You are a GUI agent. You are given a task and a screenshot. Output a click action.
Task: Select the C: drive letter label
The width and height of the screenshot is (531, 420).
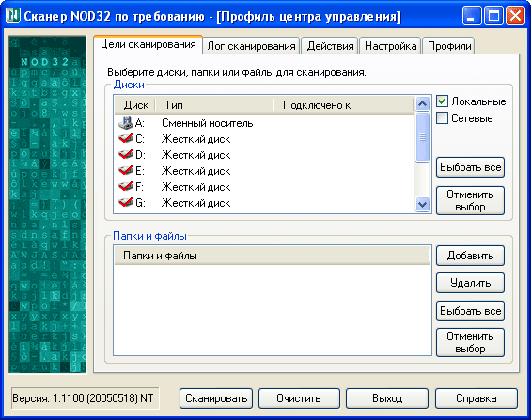tap(140, 139)
